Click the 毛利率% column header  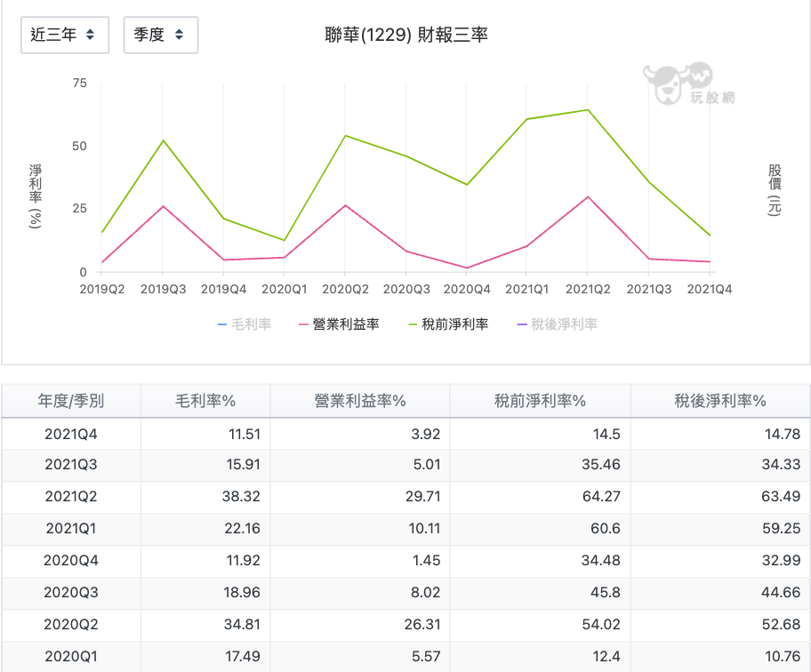[205, 401]
